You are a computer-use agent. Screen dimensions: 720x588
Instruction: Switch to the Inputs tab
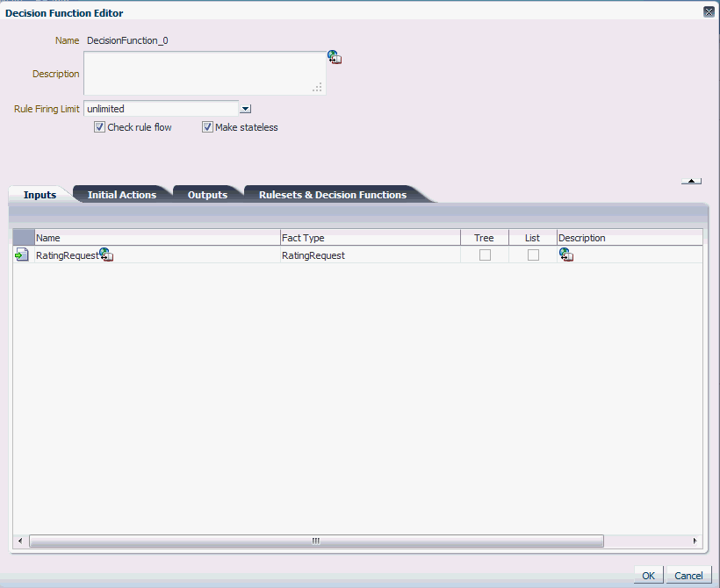(x=40, y=195)
